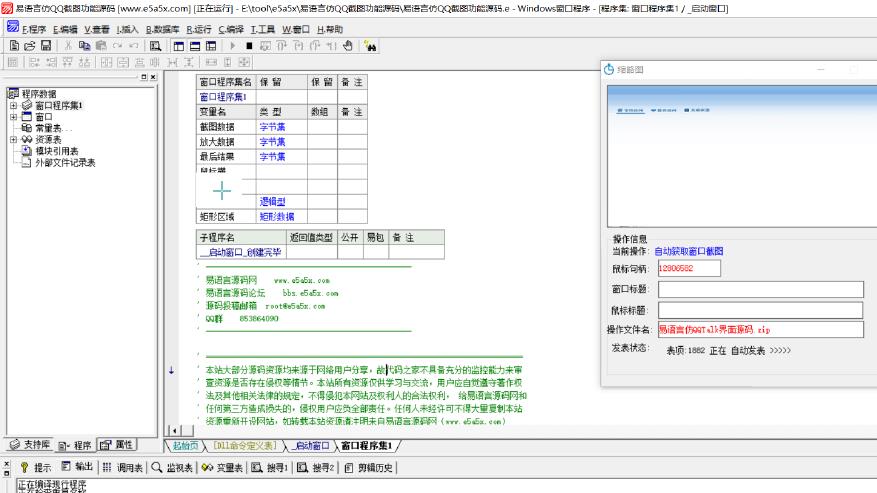Close the left program tree panel
Viewport: 877px width, 493px height.
pos(153,77)
